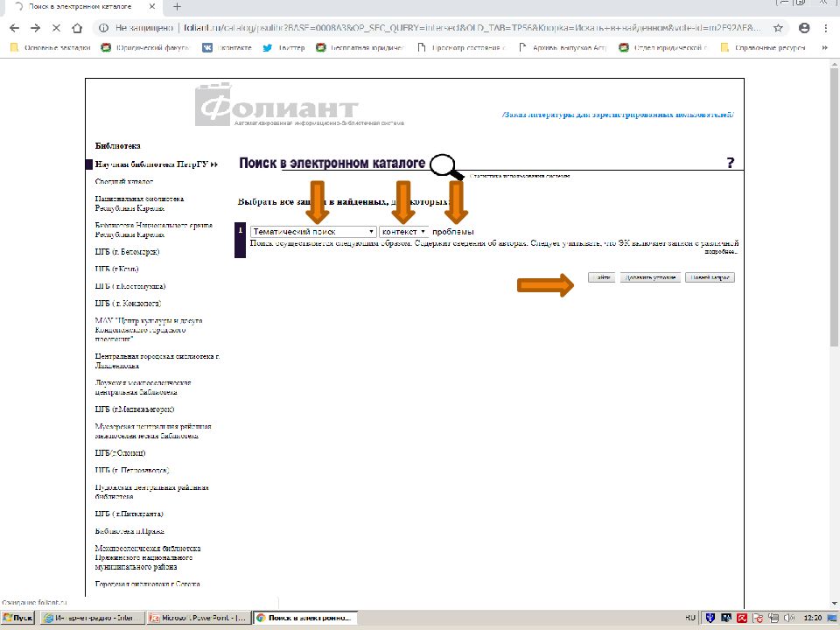Open a new browser tab
The image size is (840, 630).
click(177, 7)
